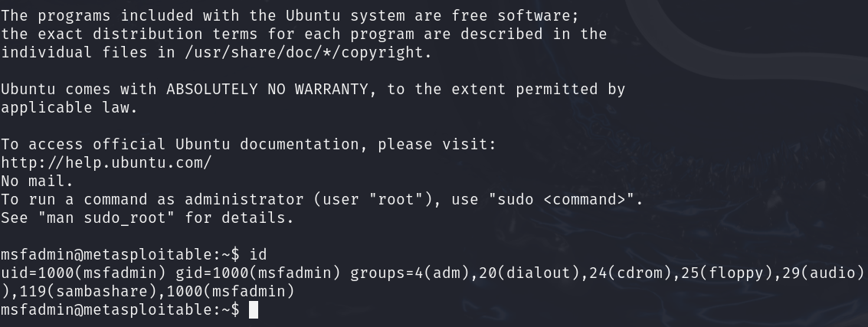The height and width of the screenshot is (327, 868).
Task: Click the gid=1000(msfadmin) output
Action: click(257, 273)
